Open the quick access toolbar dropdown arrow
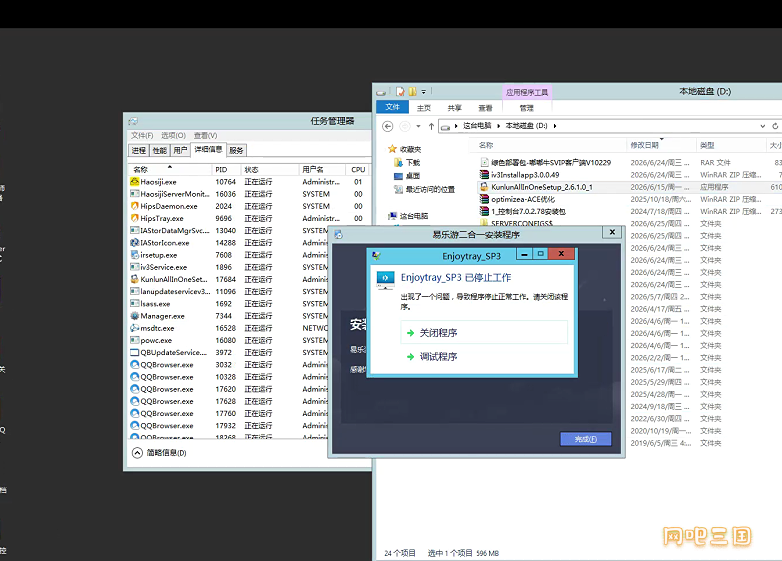 point(423,92)
